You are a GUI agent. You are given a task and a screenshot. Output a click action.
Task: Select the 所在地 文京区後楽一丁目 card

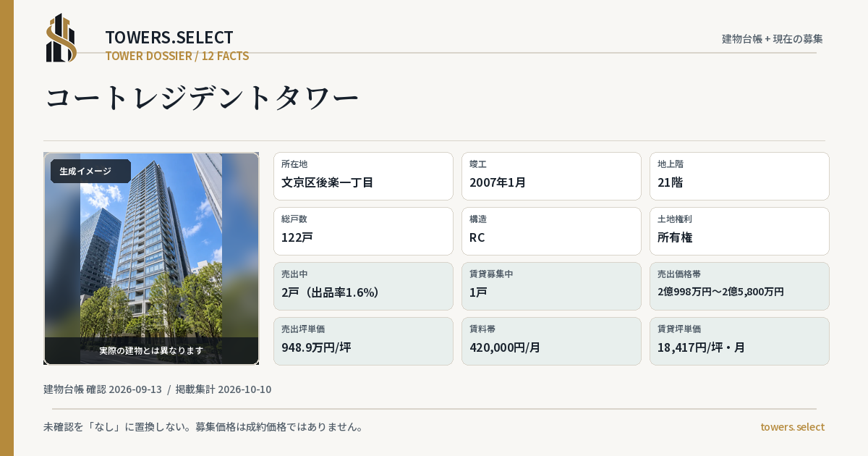(x=363, y=176)
